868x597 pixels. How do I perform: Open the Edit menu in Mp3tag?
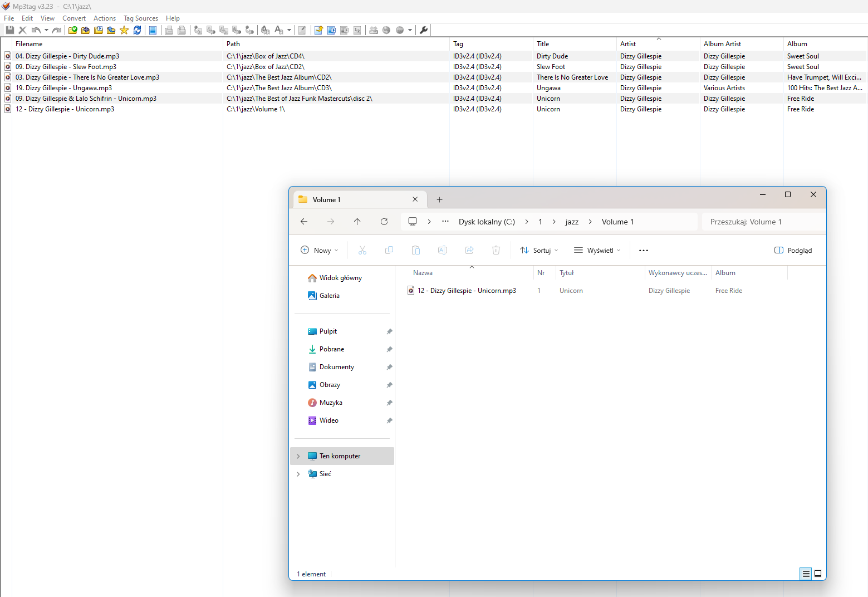pyautogui.click(x=27, y=18)
